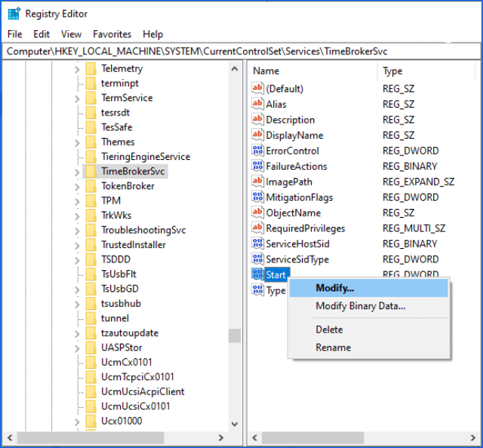
Task: Open the Edit menu
Action: [42, 34]
